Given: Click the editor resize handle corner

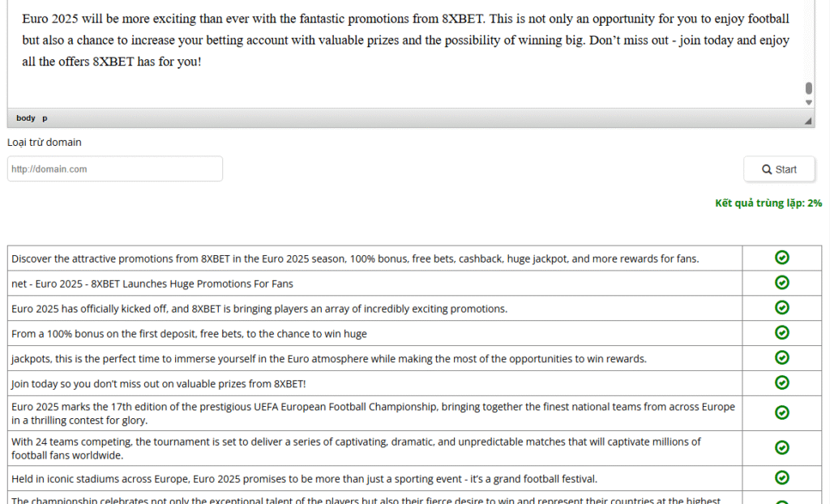Looking at the screenshot, I should [x=807, y=120].
